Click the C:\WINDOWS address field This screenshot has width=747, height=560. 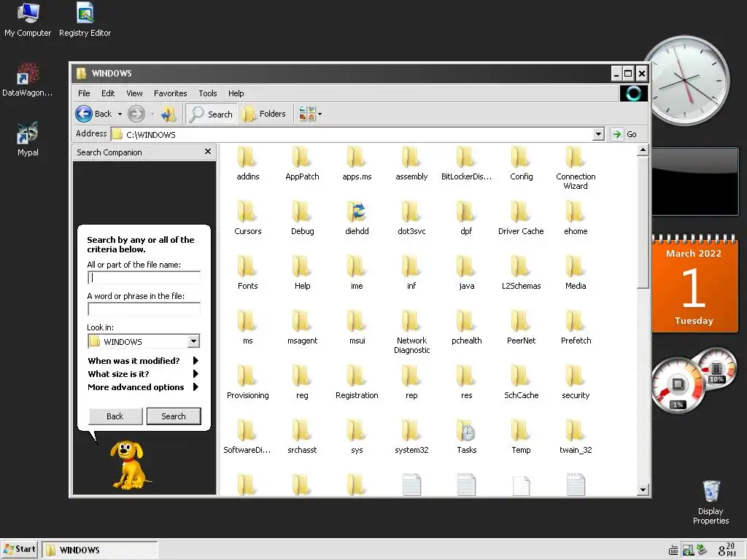(x=352, y=135)
